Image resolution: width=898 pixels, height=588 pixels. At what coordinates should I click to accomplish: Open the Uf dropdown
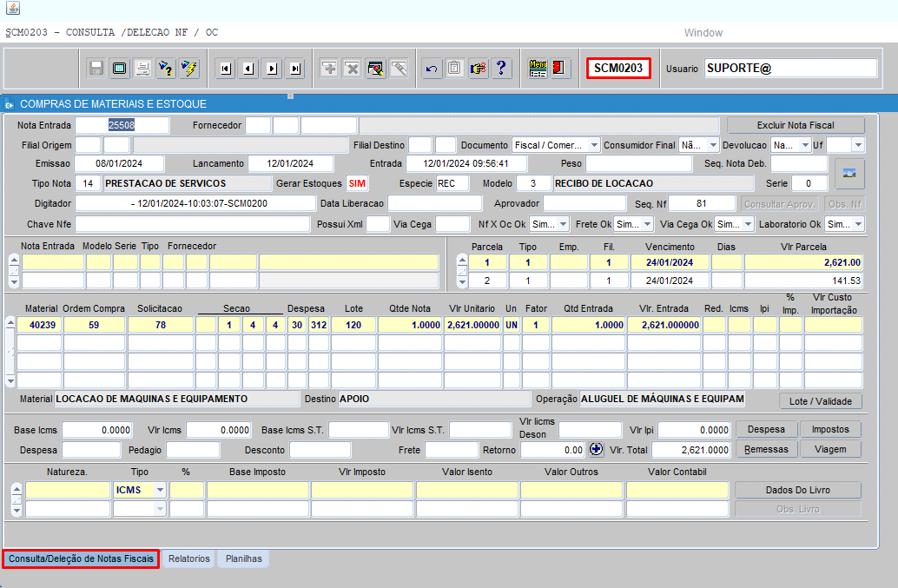click(858, 145)
